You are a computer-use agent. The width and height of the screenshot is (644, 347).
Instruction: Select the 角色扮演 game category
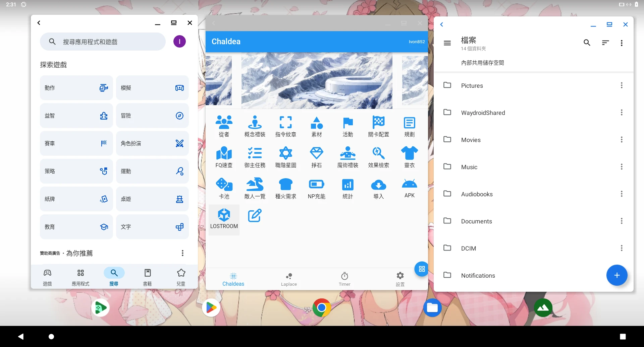click(x=152, y=143)
